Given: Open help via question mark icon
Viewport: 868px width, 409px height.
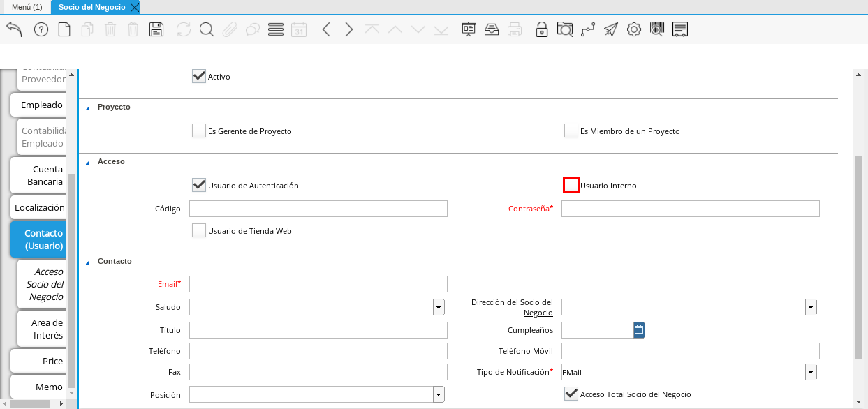Looking at the screenshot, I should 41,29.
